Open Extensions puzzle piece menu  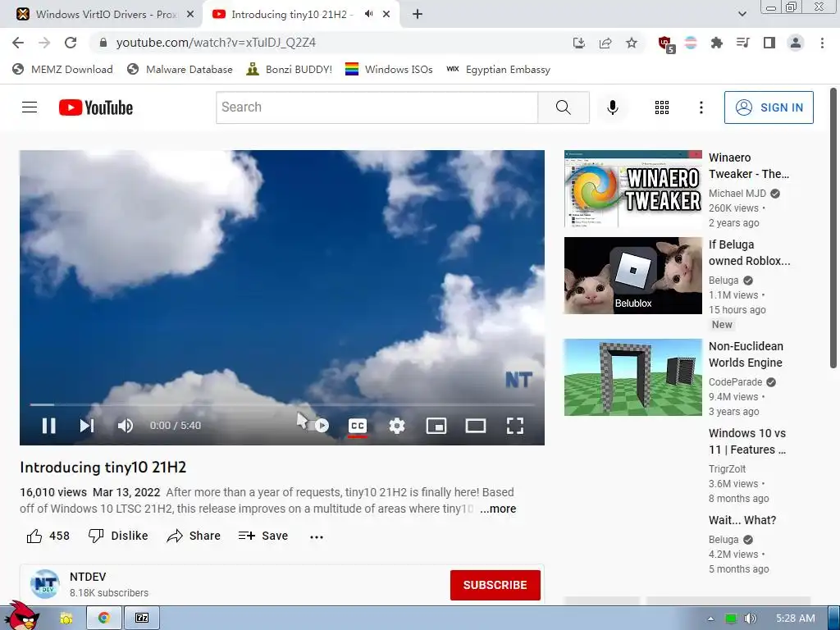[716, 43]
